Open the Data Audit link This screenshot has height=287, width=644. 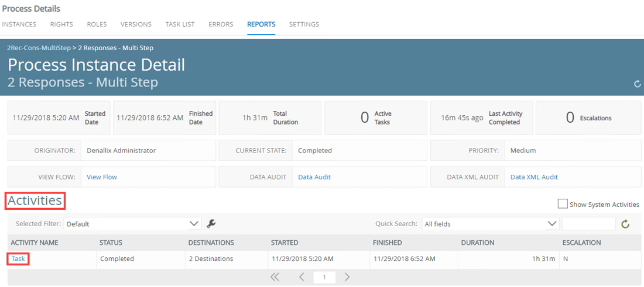[x=314, y=177]
